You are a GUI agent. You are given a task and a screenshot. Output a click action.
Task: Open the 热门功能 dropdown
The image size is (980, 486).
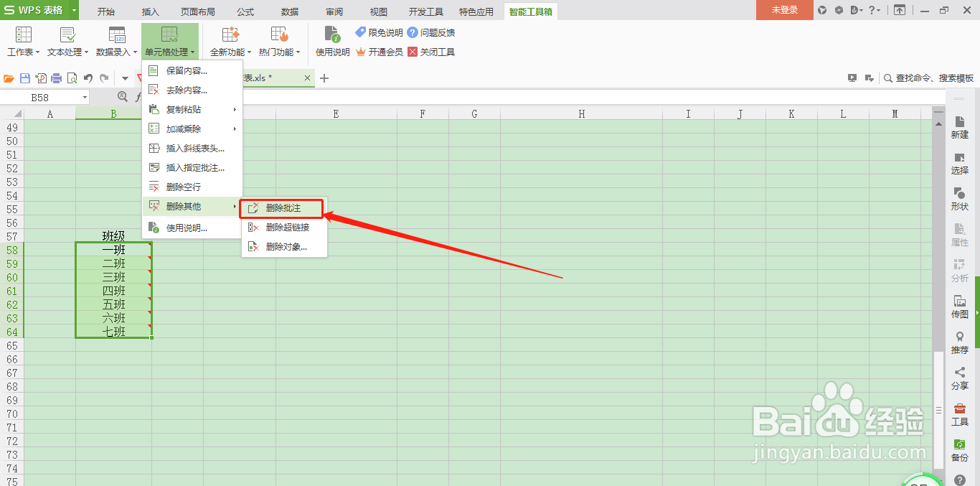pyautogui.click(x=279, y=42)
